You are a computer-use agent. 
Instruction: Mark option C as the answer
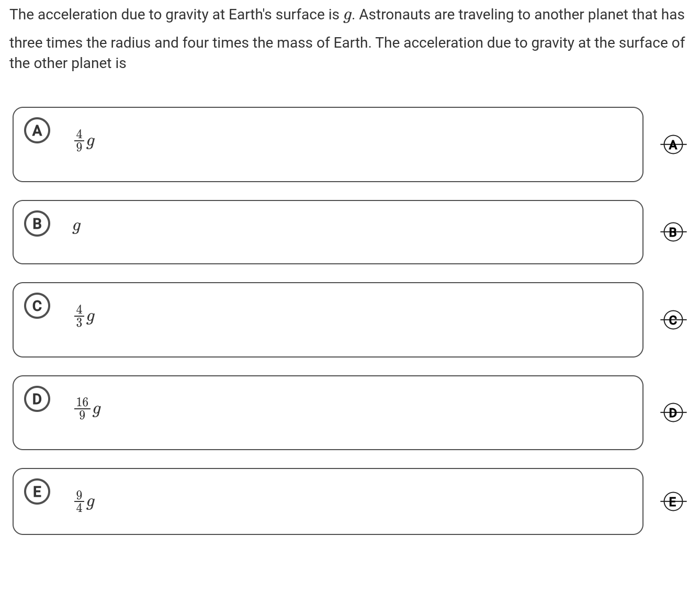(x=37, y=306)
